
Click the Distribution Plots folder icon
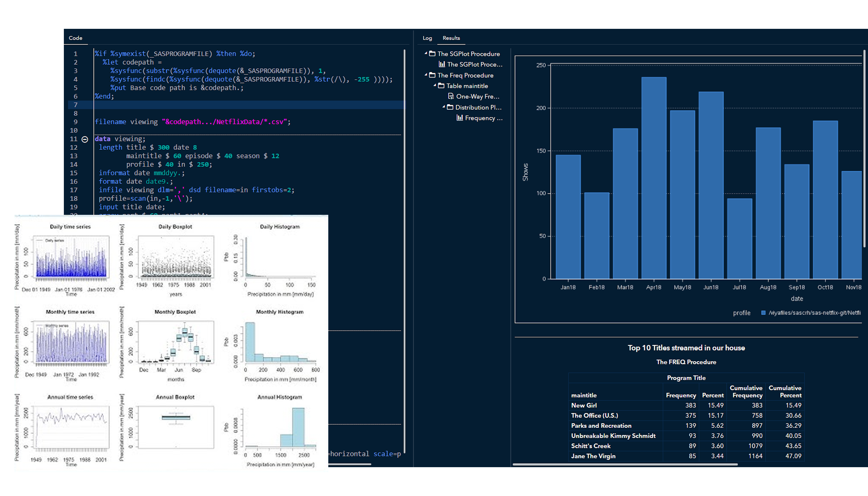[450, 107]
